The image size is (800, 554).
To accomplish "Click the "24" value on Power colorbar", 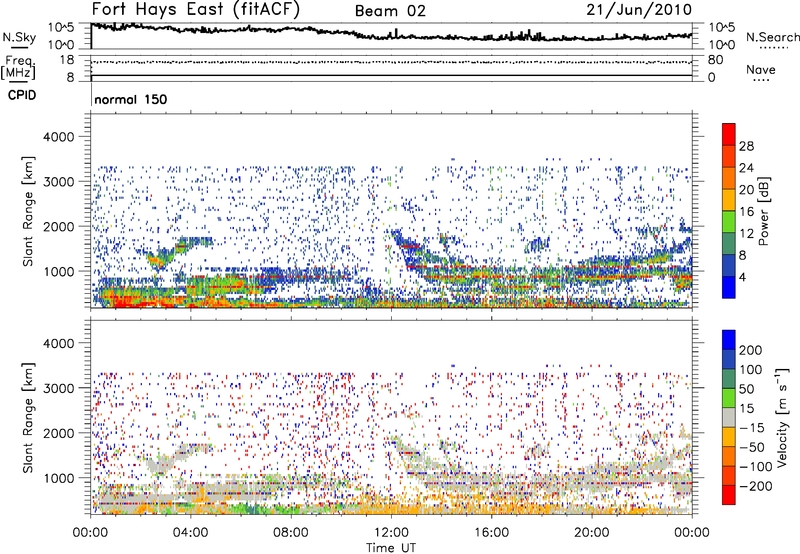I will click(746, 168).
